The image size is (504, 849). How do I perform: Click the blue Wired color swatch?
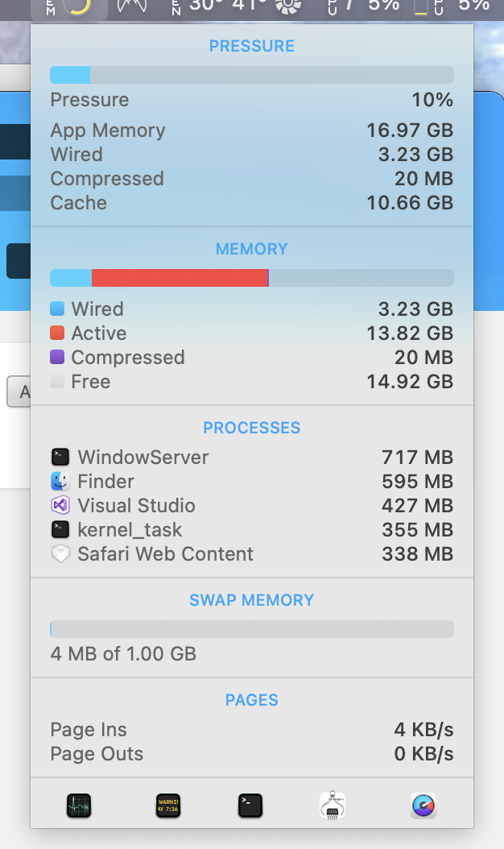(x=57, y=309)
